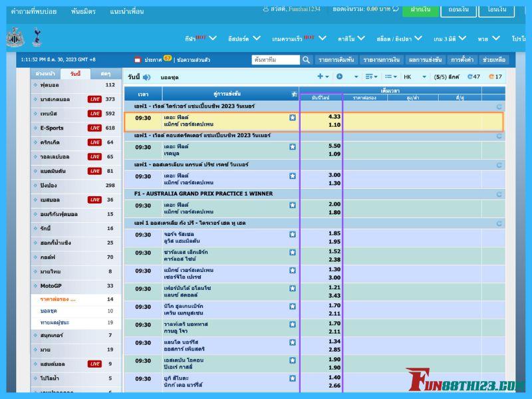Open the HK odds type dropdown
Image resolution: width=532 pixels, height=399 pixels.
[x=414, y=76]
